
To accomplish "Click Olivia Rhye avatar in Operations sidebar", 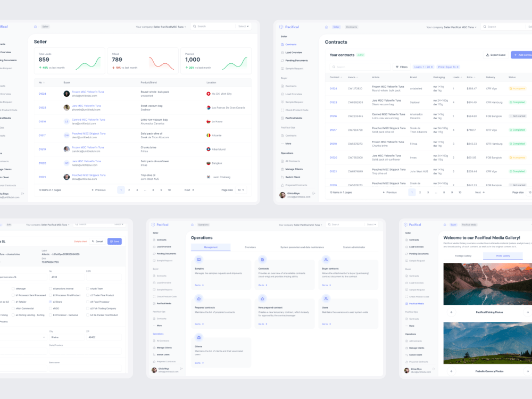I will [154, 370].
